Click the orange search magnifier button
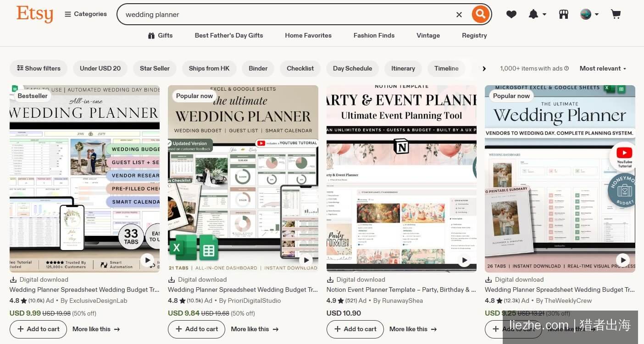The height and width of the screenshot is (344, 644). [480, 14]
